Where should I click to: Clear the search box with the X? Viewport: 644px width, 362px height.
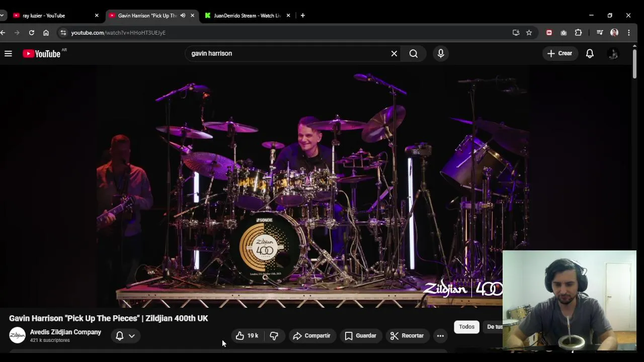pos(394,53)
